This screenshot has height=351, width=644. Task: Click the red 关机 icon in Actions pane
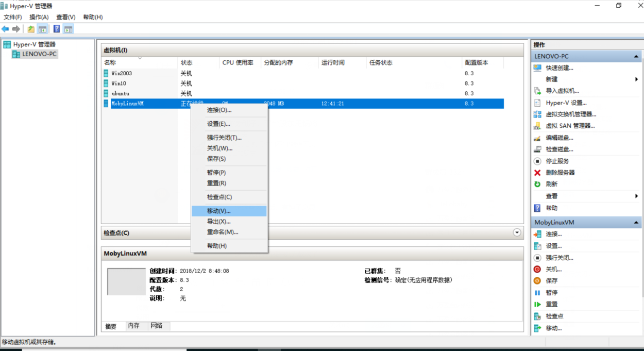[x=537, y=270]
